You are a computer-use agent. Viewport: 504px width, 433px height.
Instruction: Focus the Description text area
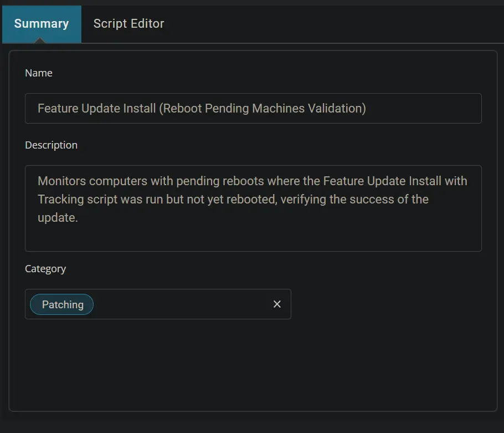[x=253, y=208]
